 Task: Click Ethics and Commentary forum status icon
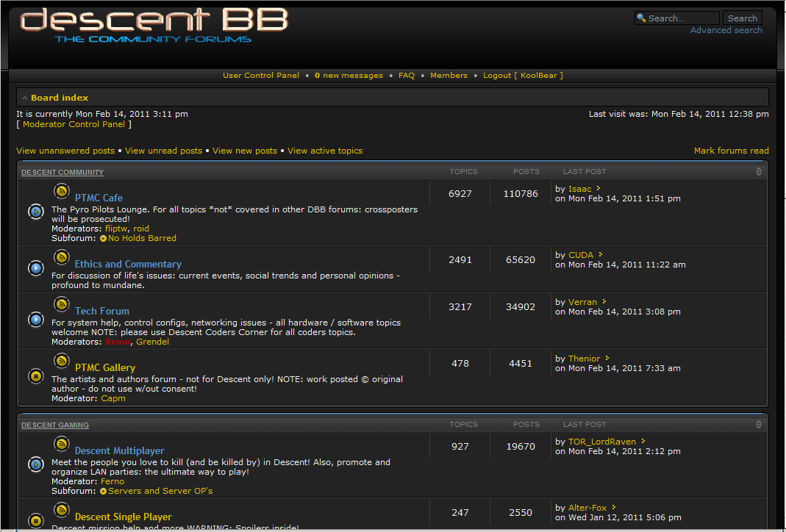tap(35, 268)
